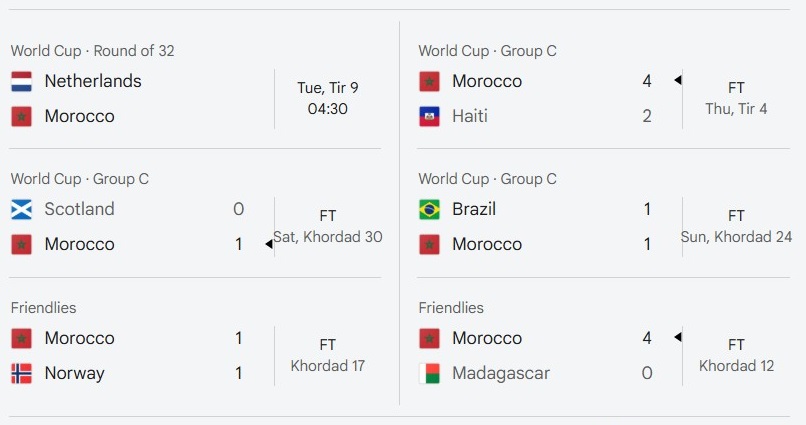
Task: Click the Netherlands flag icon
Action: tap(22, 81)
